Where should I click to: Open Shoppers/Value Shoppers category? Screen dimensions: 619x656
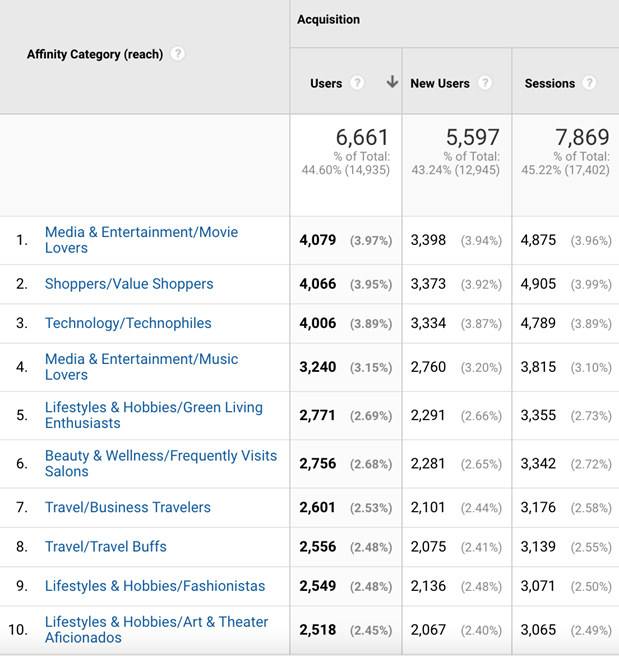click(129, 284)
